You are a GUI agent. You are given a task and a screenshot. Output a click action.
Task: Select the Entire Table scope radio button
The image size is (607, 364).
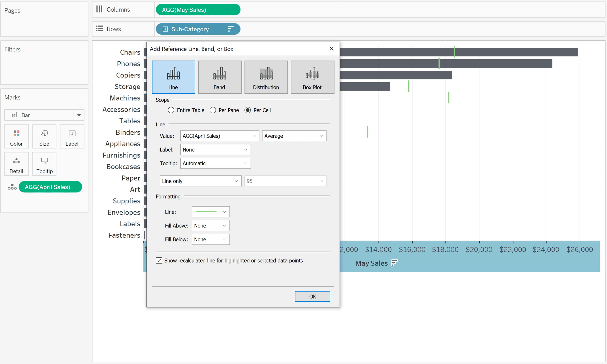point(170,110)
